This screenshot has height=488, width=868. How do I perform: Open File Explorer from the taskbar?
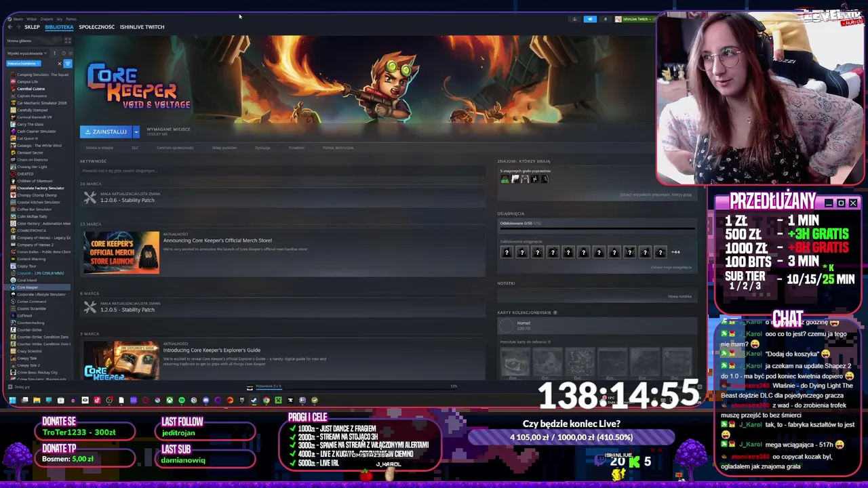pos(37,400)
